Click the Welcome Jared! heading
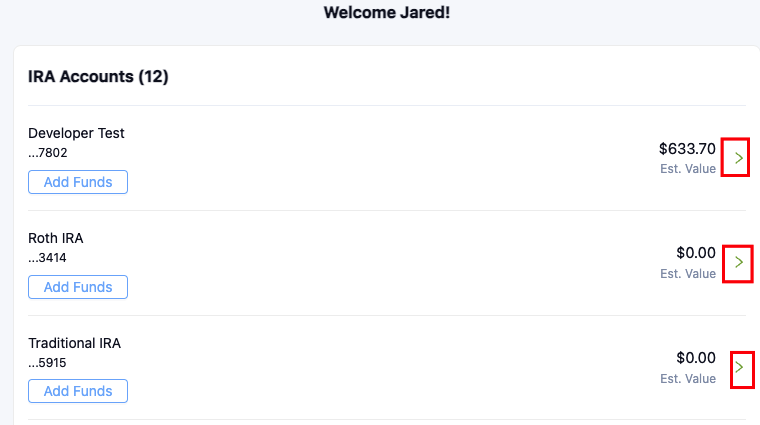 [x=387, y=14]
